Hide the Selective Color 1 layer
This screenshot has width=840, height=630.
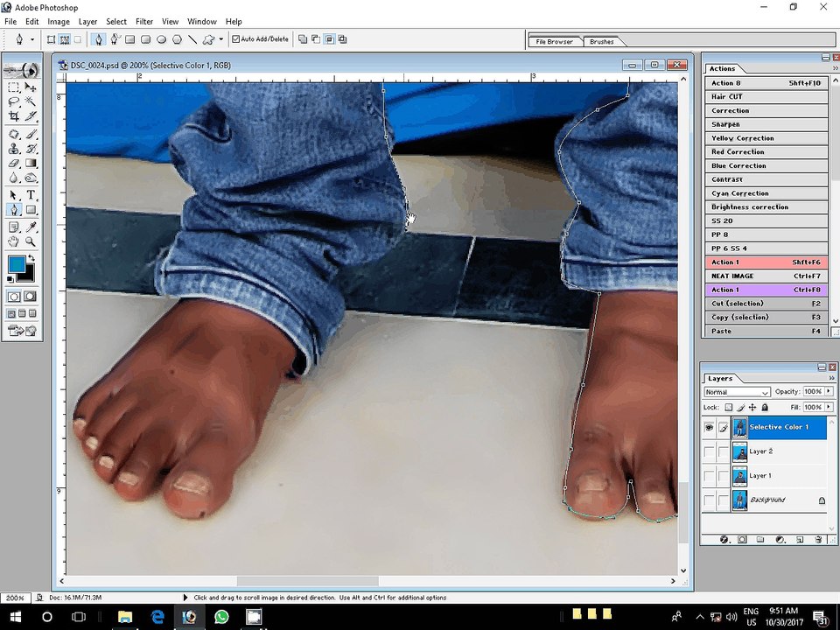tap(710, 427)
